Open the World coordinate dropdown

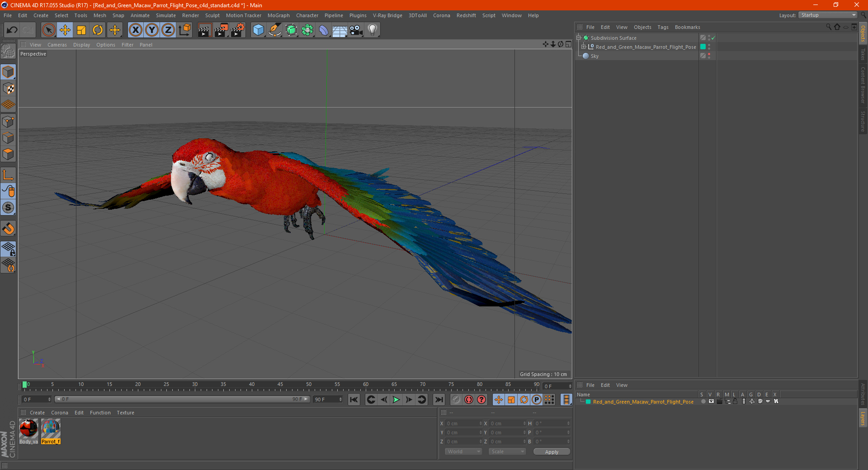(x=463, y=451)
